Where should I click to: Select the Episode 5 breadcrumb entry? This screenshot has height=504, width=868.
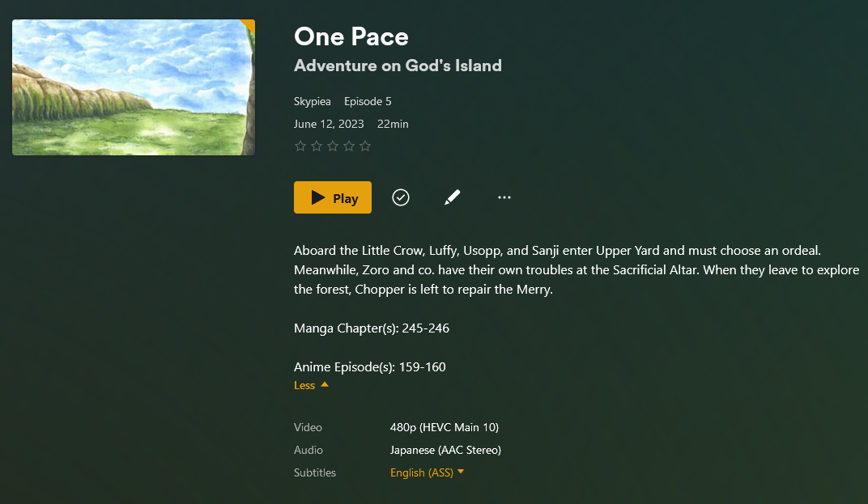point(368,101)
